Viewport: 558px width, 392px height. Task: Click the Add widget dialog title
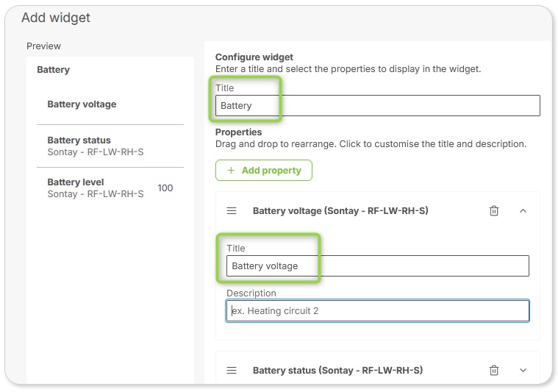(x=56, y=18)
